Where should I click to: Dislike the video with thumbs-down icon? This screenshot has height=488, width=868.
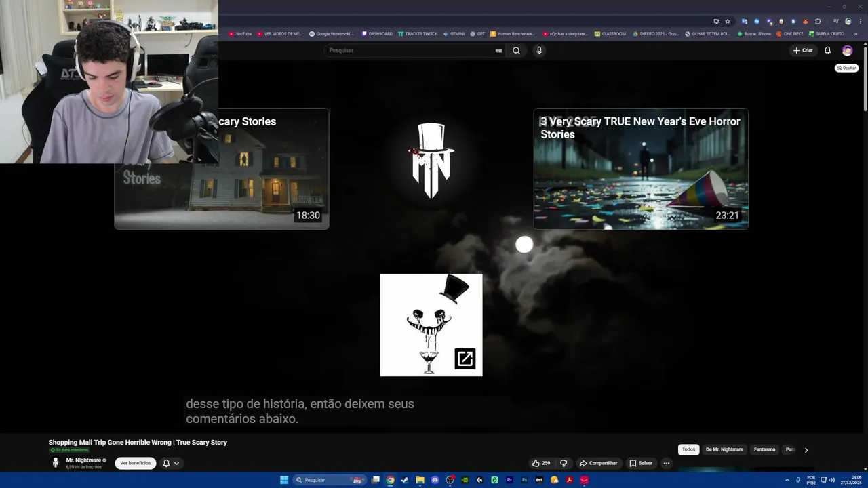click(x=564, y=463)
